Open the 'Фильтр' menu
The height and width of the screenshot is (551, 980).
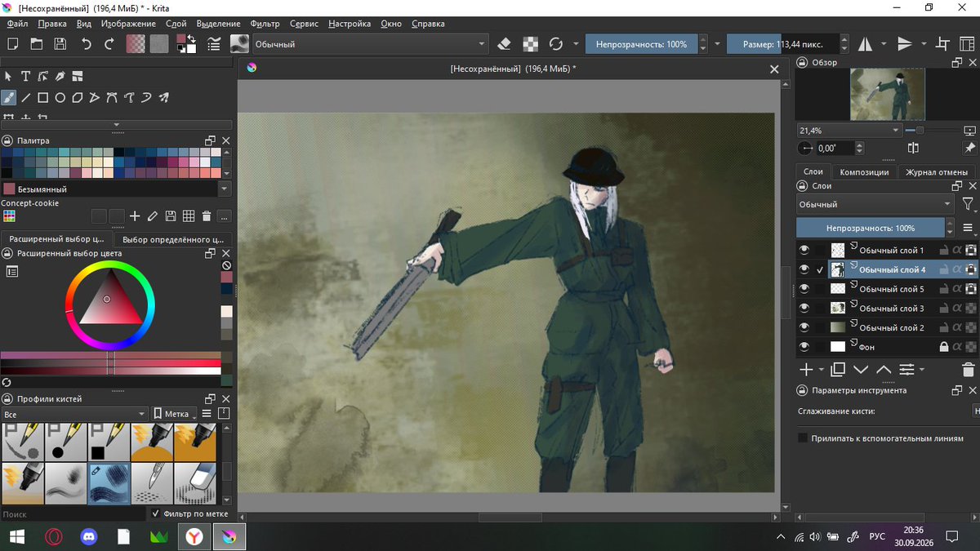pyautogui.click(x=265, y=24)
